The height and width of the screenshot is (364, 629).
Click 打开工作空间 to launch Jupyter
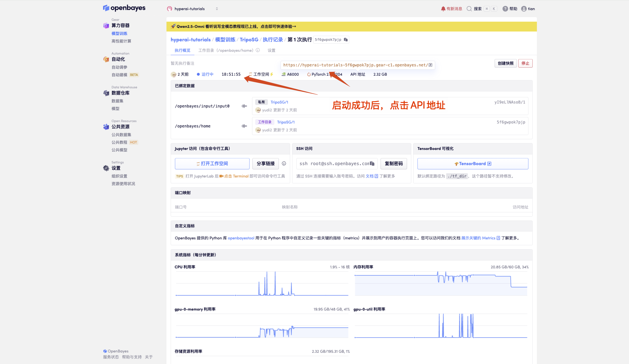212,164
